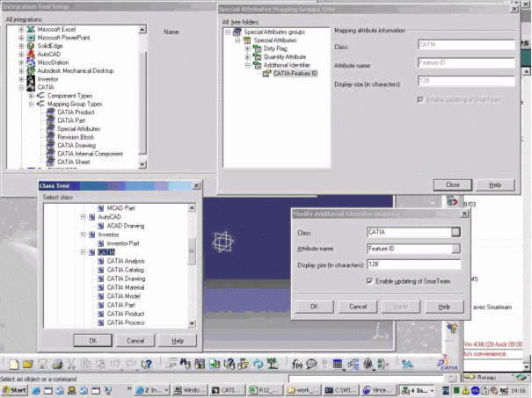
Task: Expand the Quantity Attribute node
Action: click(247, 57)
